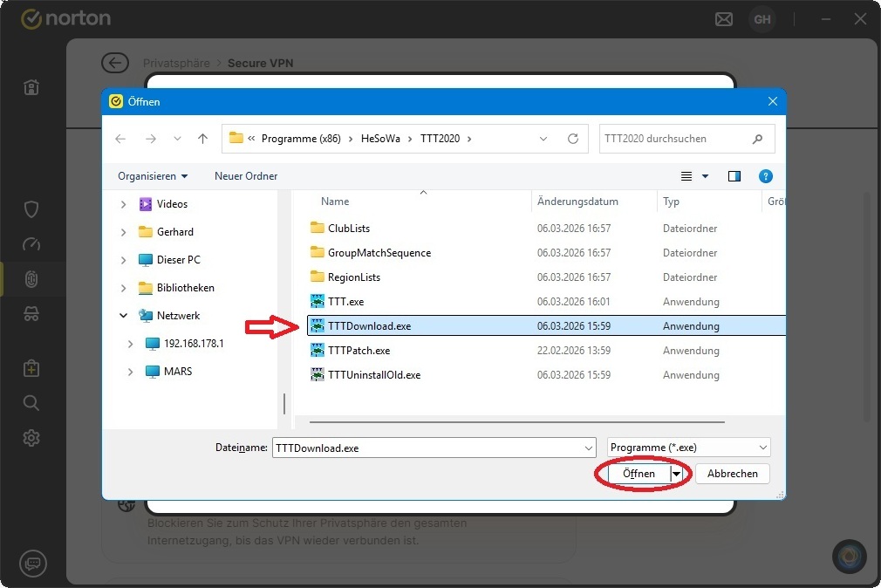Expand the 192.168.178.1 network node
The width and height of the screenshot is (881, 588).
coord(130,344)
